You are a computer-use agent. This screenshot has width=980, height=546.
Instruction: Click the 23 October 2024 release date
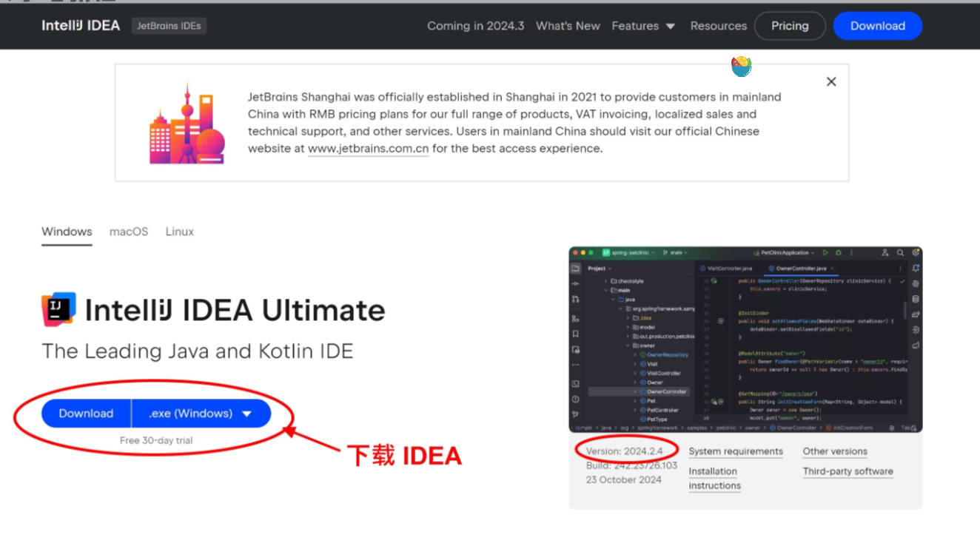(x=623, y=479)
